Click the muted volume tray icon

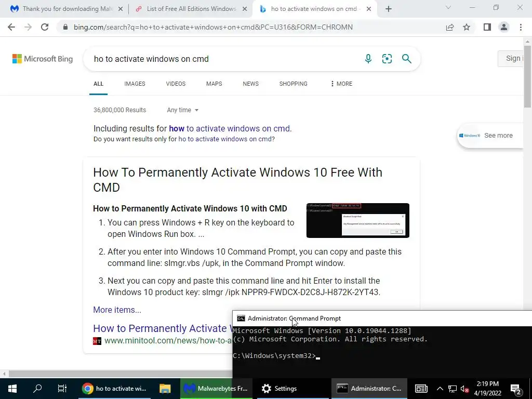coord(465,389)
